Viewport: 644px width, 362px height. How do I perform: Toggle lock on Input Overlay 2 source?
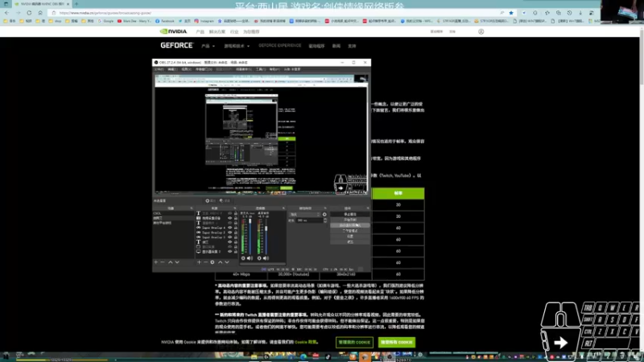pyautogui.click(x=236, y=232)
